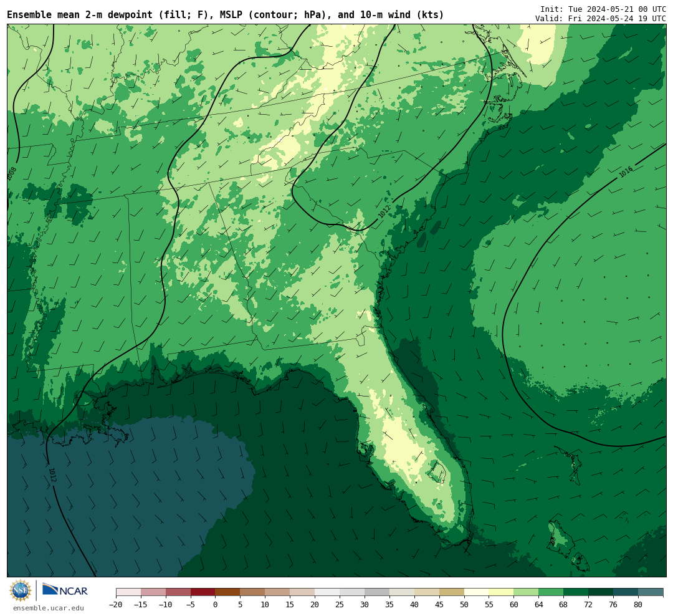Click the 0 colorbar tick label
Image resolution: width=673 pixels, height=616 pixels.
pos(216,605)
